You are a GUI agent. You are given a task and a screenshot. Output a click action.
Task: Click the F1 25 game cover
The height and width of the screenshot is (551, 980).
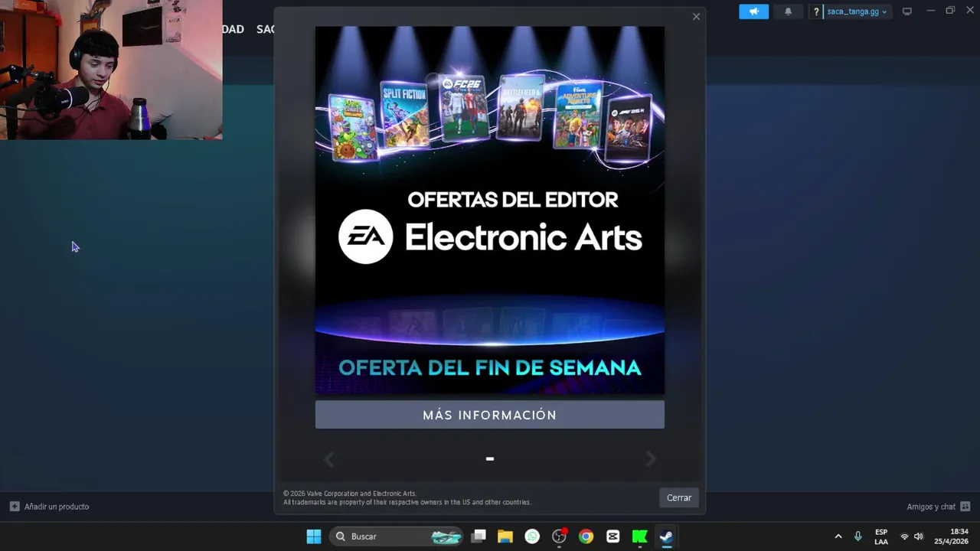(x=629, y=128)
